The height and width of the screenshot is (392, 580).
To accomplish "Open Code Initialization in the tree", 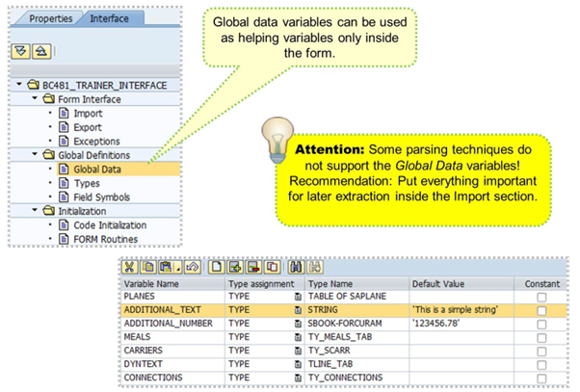I will (x=112, y=225).
